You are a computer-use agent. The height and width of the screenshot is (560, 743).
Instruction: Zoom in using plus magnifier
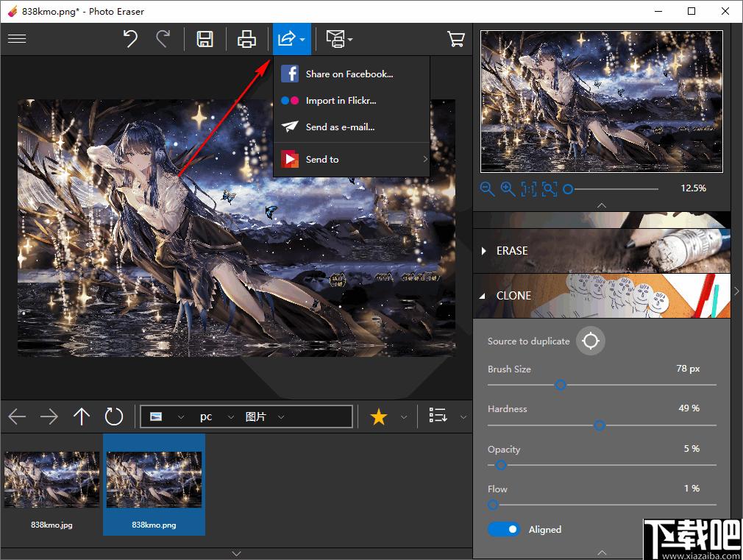(x=508, y=189)
